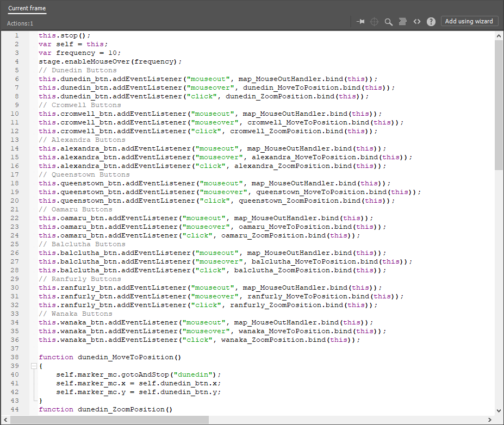
Task: Click wanaka_btn 'mouseout' listener line
Action: [x=206, y=322]
